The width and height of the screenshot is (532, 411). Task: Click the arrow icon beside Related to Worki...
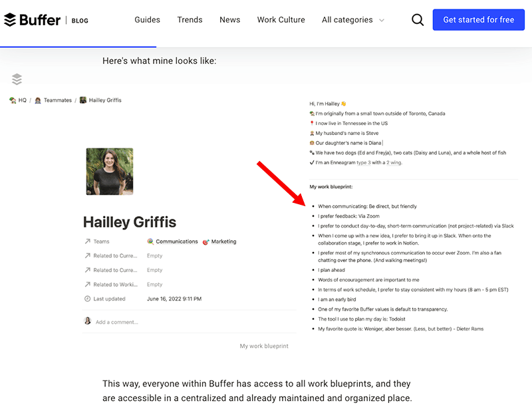click(87, 285)
